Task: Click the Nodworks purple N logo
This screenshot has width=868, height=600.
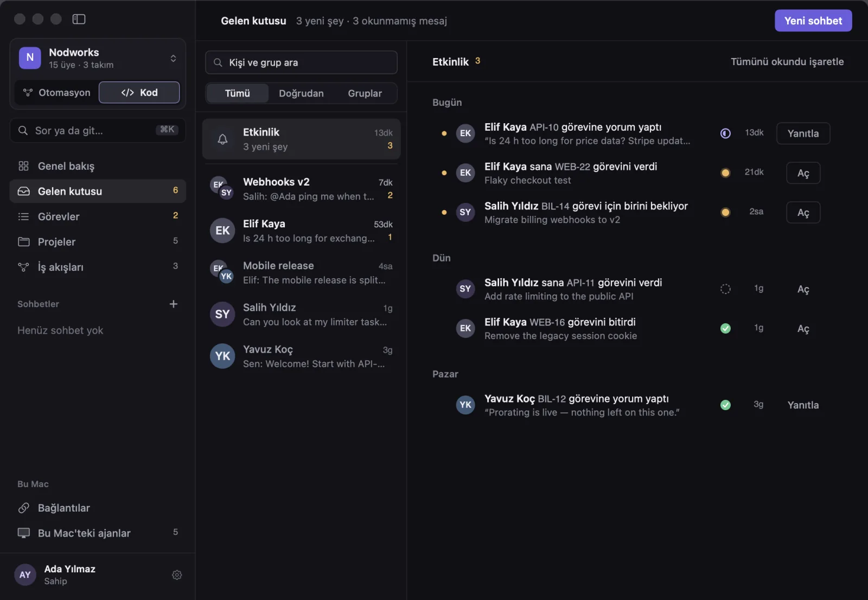Action: [x=30, y=58]
